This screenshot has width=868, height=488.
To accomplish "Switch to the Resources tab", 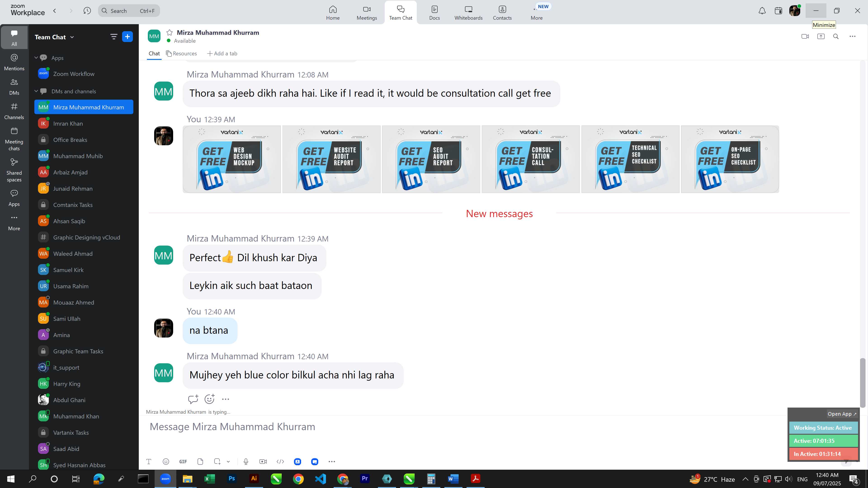I will coord(181,53).
